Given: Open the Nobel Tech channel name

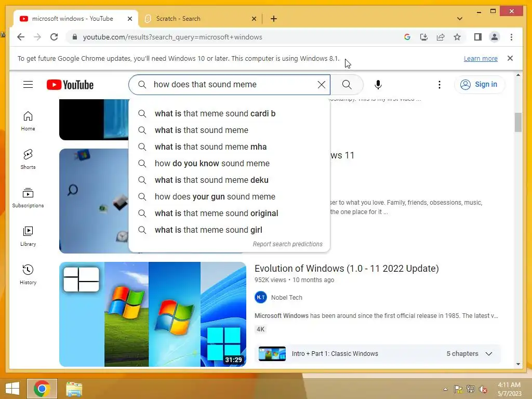Looking at the screenshot, I should point(286,298).
